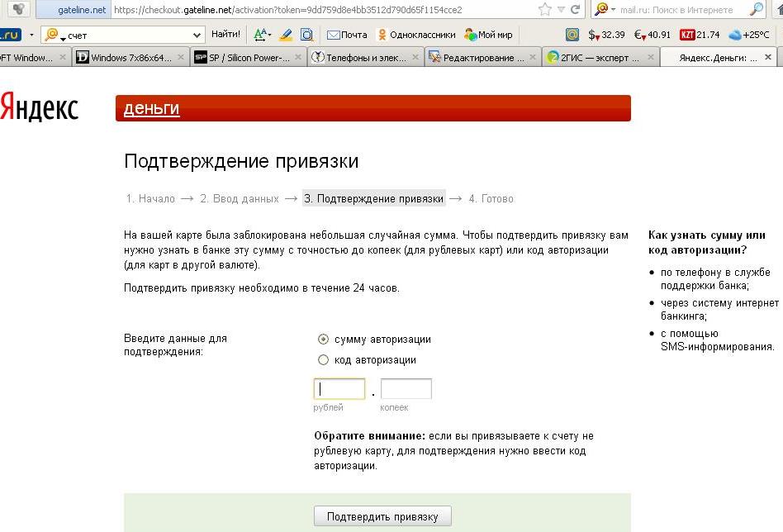Open the toolbar search dropdown with 'счет'

197,35
